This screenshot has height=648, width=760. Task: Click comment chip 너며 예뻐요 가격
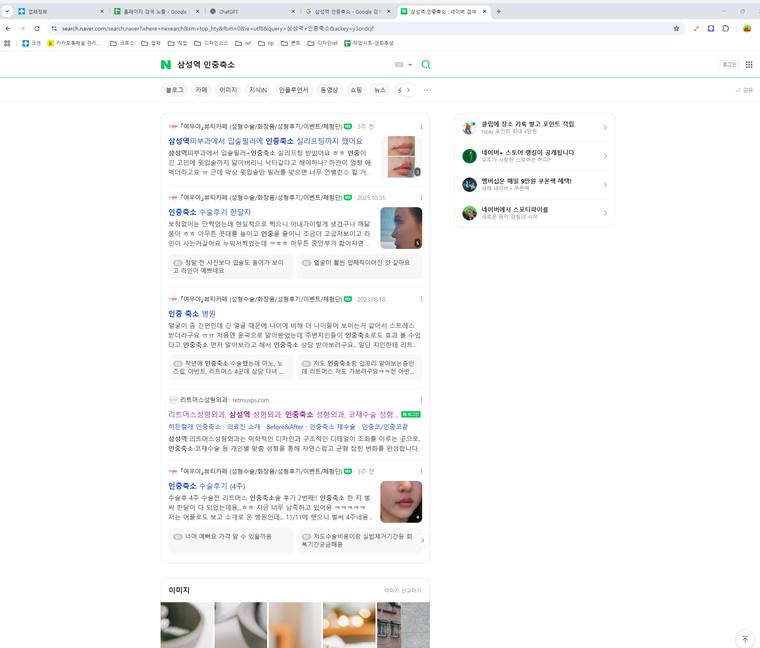click(x=230, y=540)
